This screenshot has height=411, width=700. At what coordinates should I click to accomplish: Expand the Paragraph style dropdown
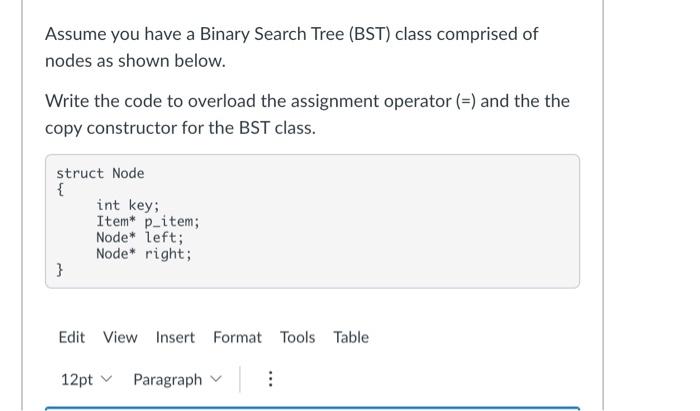click(177, 379)
